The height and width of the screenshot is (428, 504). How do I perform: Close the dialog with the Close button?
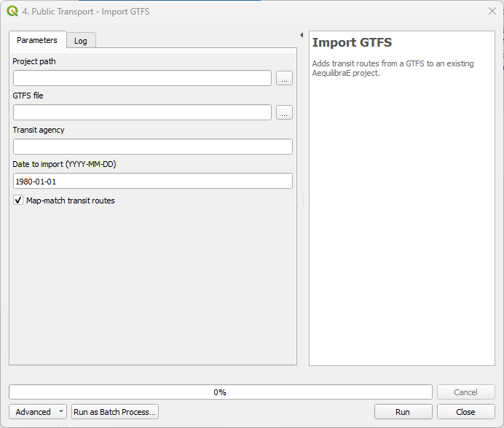coord(465,411)
